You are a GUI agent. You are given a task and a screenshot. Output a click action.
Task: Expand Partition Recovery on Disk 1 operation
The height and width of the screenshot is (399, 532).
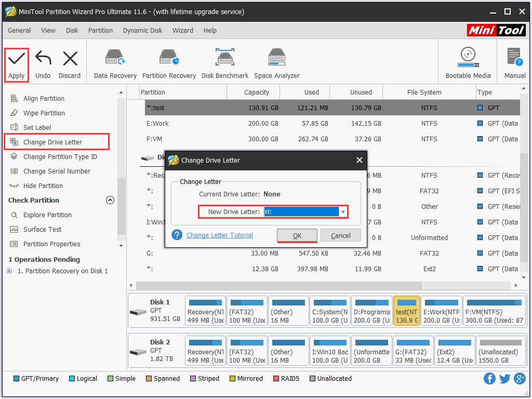pos(9,271)
